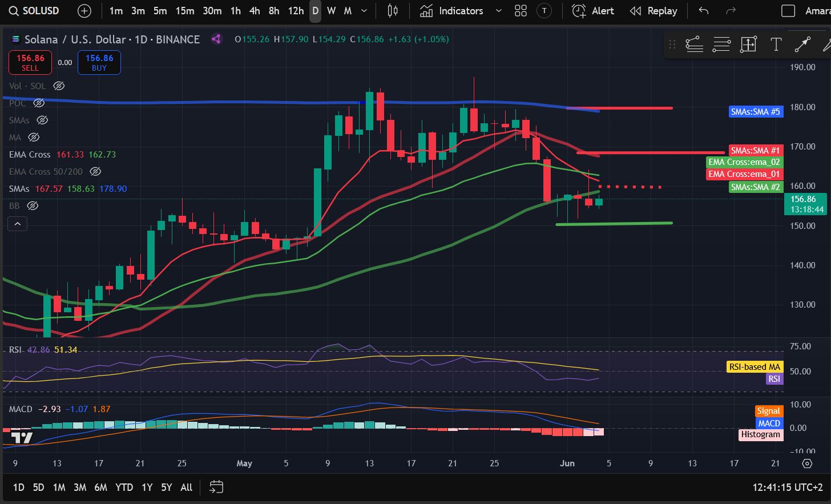The image size is (831, 504).
Task: Show the Vol · SOL indicator
Action: pos(59,86)
